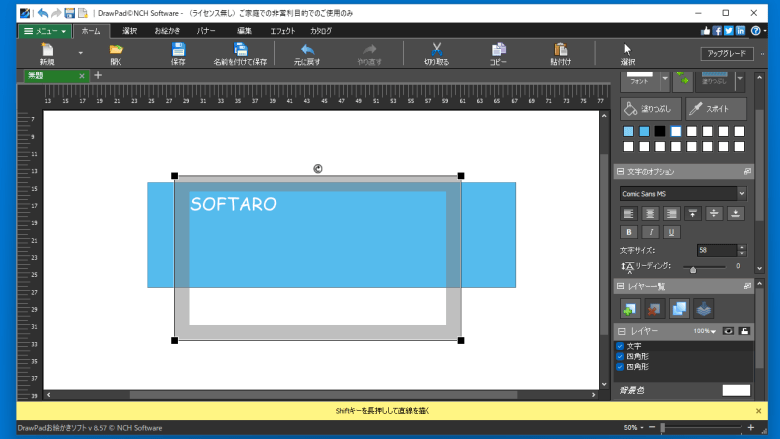
Task: Open the layer opacity 100% dropdown
Action: pyautogui.click(x=704, y=331)
